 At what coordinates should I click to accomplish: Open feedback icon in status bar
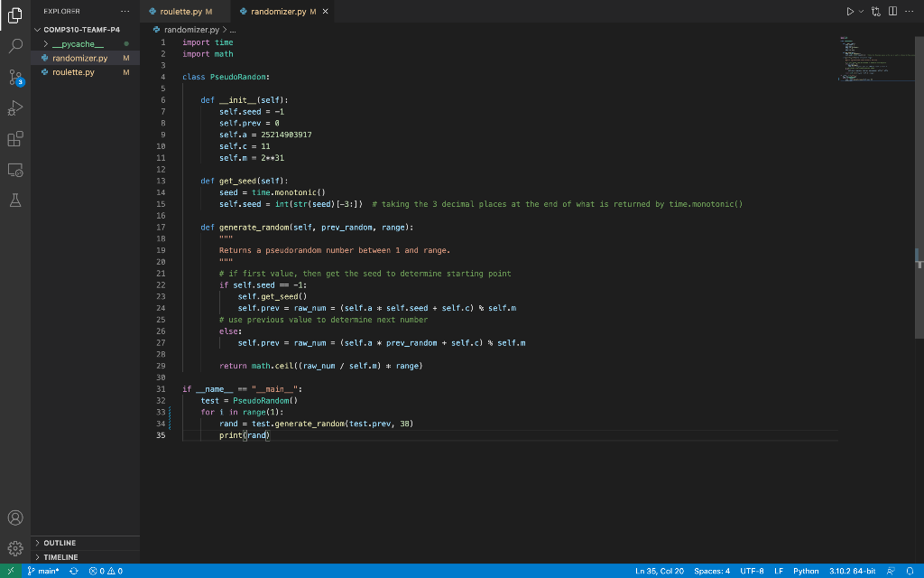coord(891,571)
